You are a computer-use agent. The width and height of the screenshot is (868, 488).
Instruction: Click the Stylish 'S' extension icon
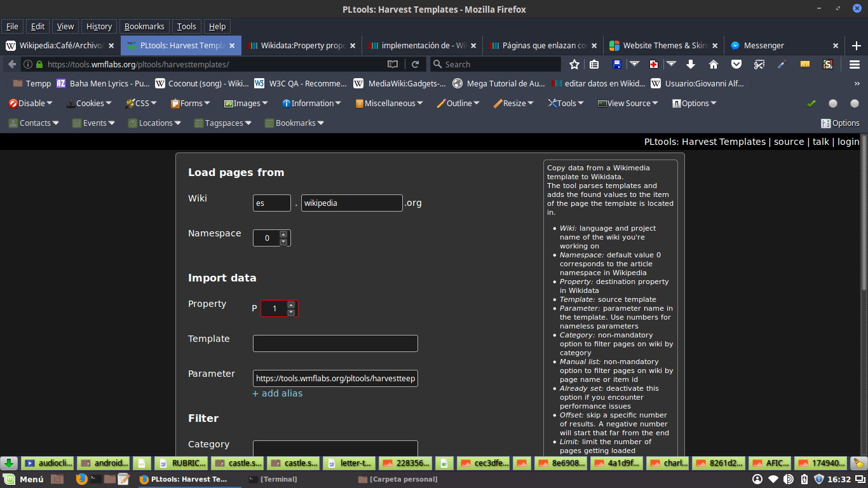[828, 64]
